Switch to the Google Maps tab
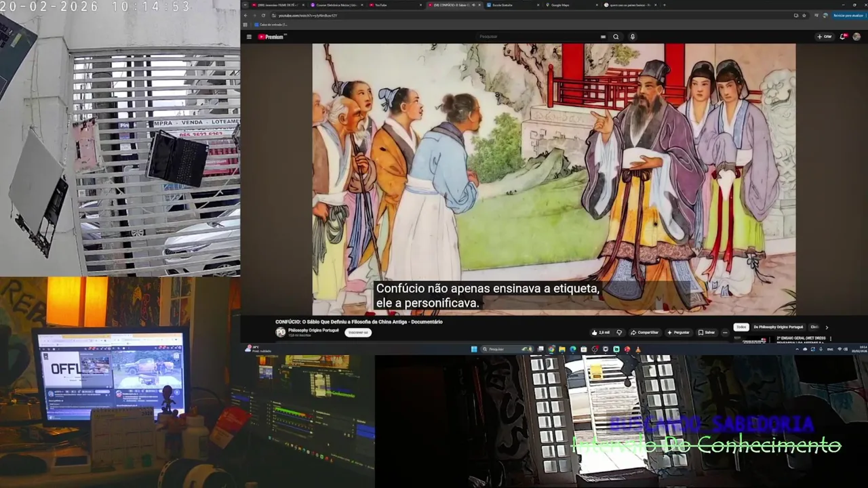 pos(571,5)
